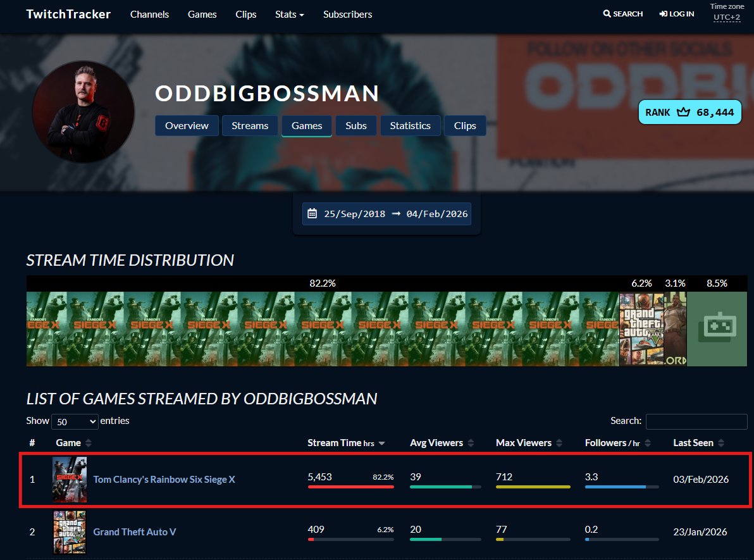Viewport: 754px width, 560px height.
Task: Click the calendar icon in date range
Action: pyautogui.click(x=312, y=214)
